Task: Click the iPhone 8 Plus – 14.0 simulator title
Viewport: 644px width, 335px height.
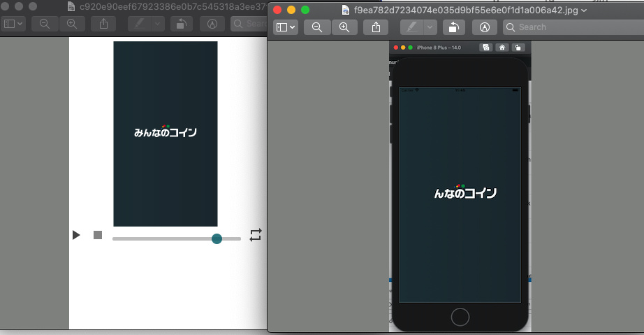Action: pos(439,48)
